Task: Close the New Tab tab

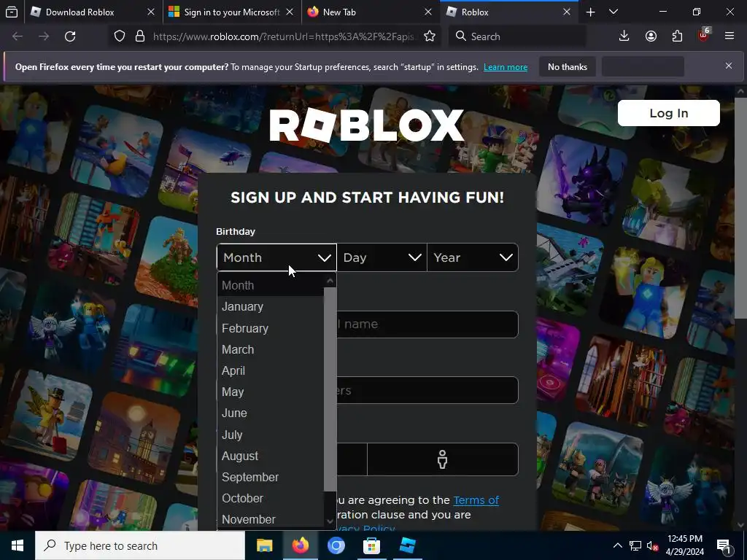Action: pos(428,12)
